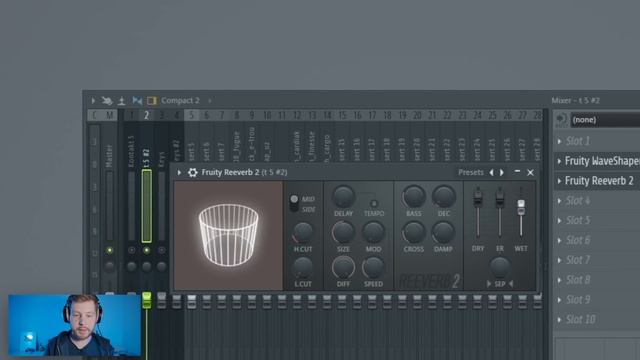Select the Slot 6 effect slot

tap(597, 240)
